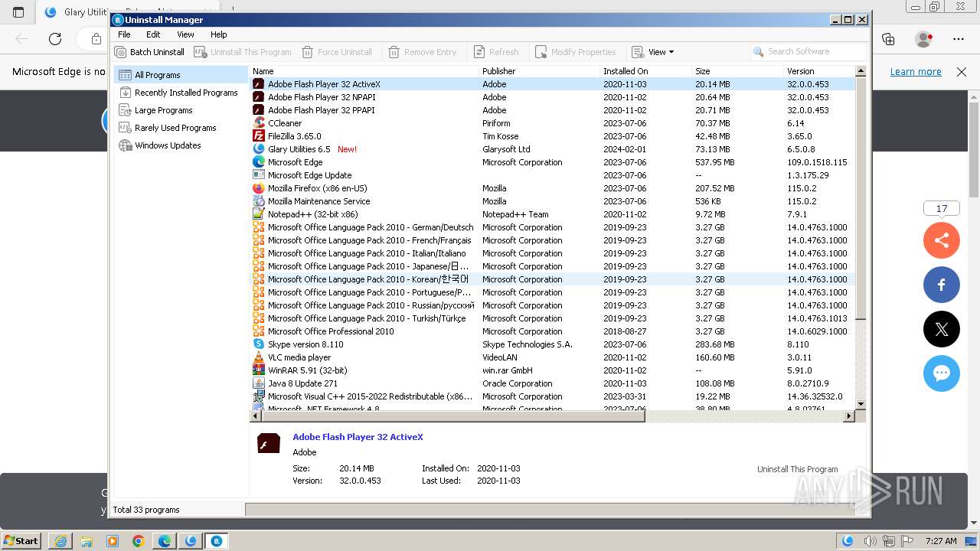Viewport: 980px width, 551px height.
Task: Click the Visual C++ Redistributable icon
Action: coord(259,396)
